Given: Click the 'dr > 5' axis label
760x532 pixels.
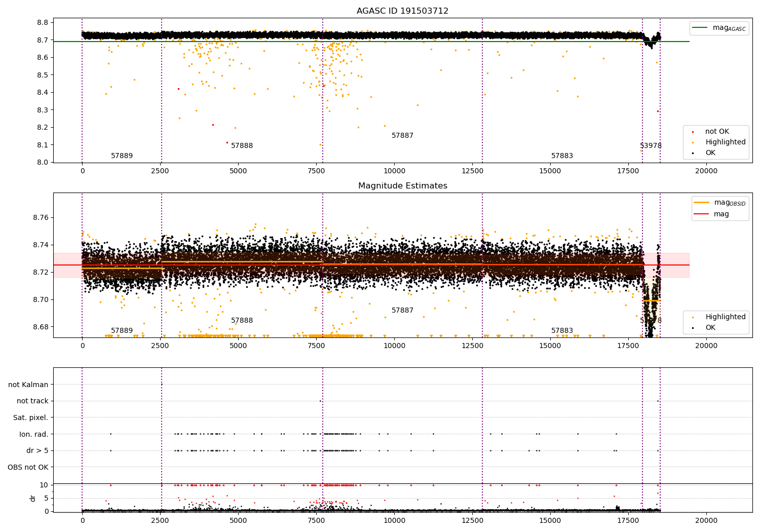Looking at the screenshot, I should point(37,450).
